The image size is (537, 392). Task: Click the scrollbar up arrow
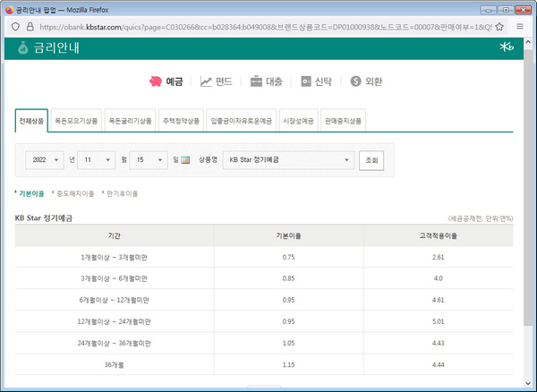(528, 42)
